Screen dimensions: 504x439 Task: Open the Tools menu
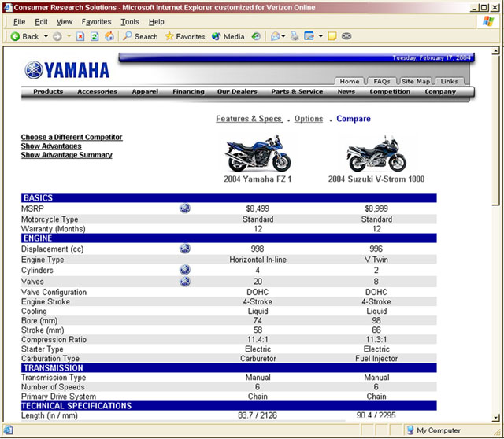click(130, 22)
